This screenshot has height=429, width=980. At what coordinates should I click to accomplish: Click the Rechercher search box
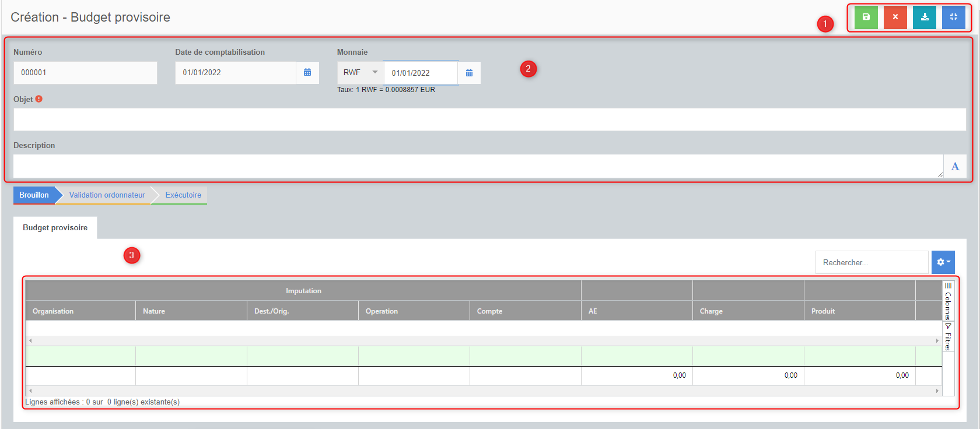tap(871, 263)
